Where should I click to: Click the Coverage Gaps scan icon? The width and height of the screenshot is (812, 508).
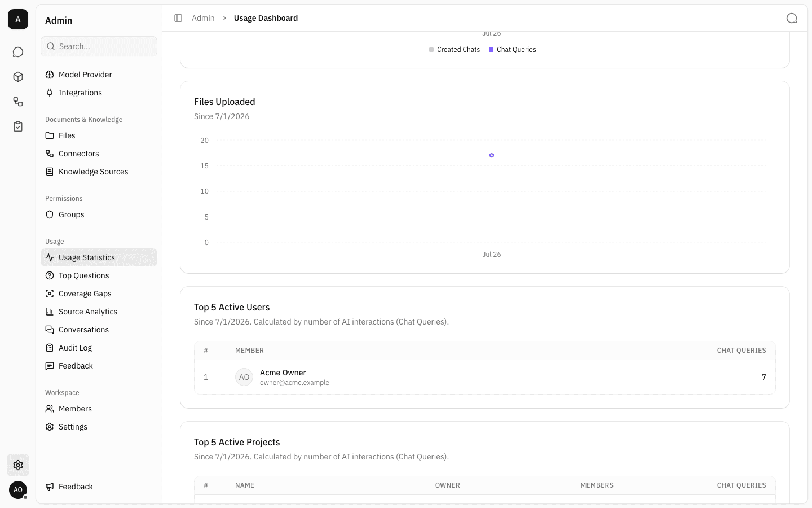pyautogui.click(x=50, y=294)
